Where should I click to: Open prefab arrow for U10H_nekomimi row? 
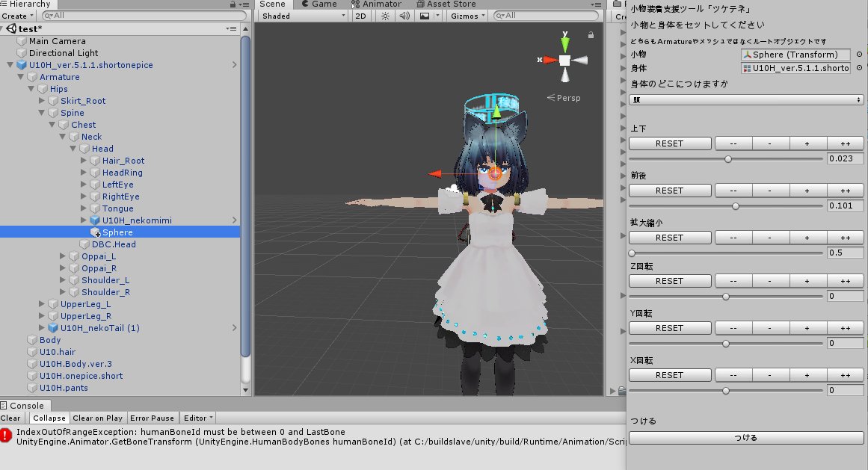coord(234,220)
